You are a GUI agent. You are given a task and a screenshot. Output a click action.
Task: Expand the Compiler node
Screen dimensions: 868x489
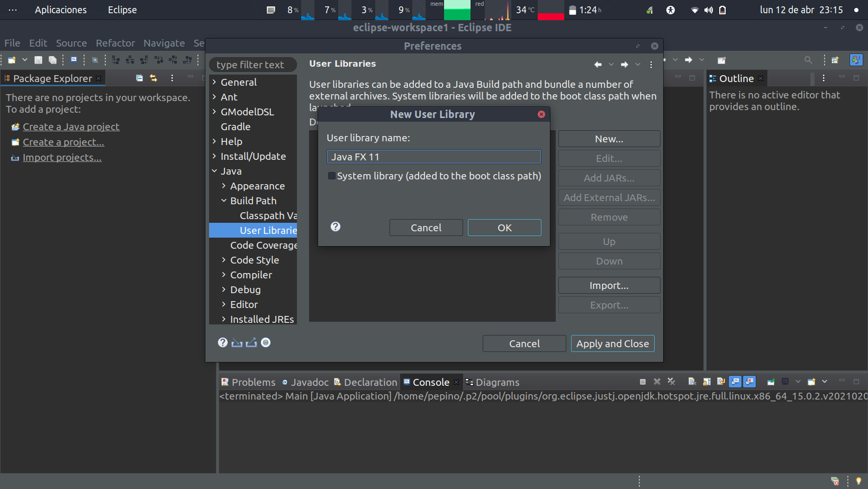pos(224,275)
